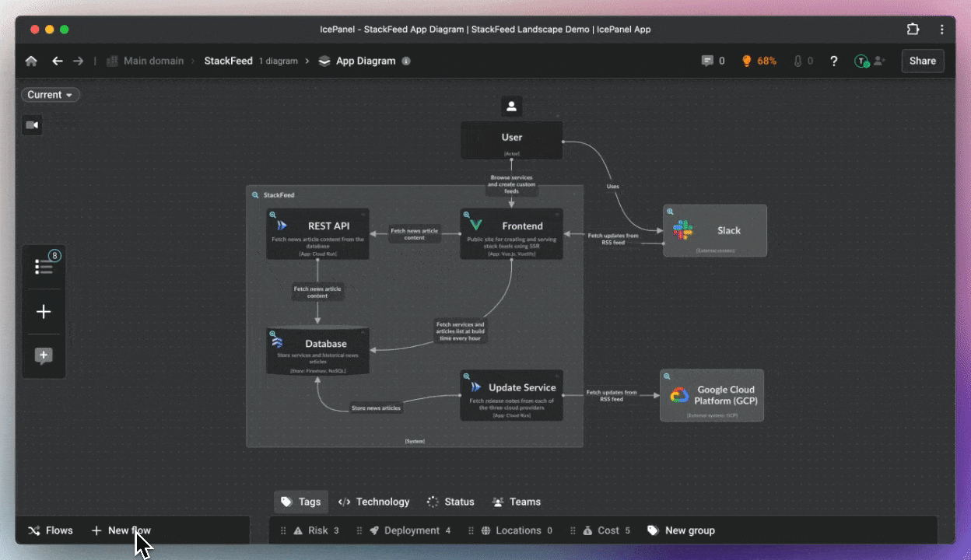Zoom into the REST API object

coord(273,215)
